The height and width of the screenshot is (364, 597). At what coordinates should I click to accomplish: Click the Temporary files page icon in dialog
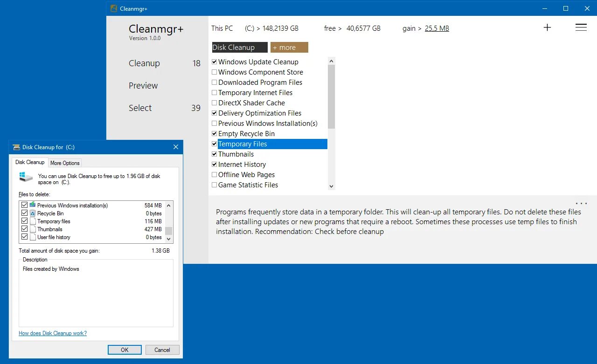(33, 221)
